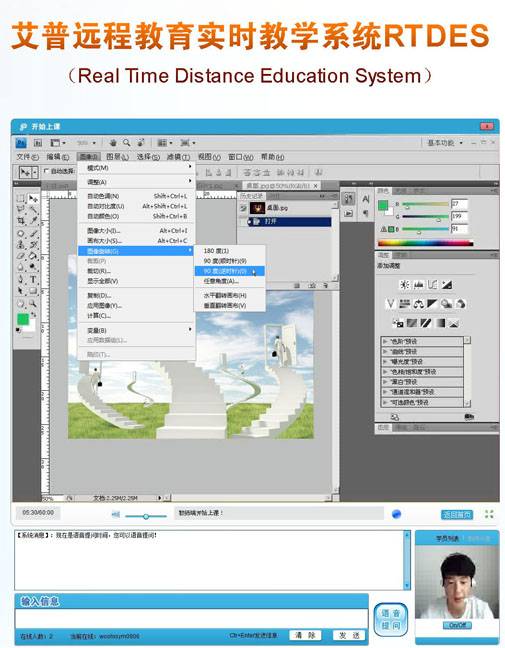This screenshot has height=648, width=505.
Task: Open the 文件(F) menu
Action: click(28, 157)
